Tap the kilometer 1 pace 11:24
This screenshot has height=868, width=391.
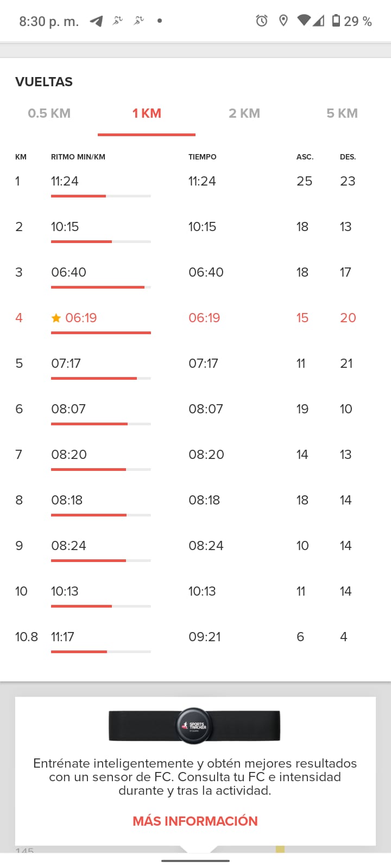pyautogui.click(x=65, y=181)
